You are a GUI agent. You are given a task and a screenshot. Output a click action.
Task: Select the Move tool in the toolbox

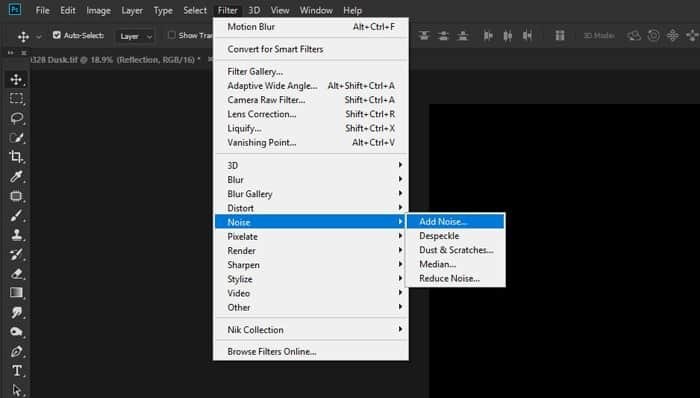(x=16, y=80)
